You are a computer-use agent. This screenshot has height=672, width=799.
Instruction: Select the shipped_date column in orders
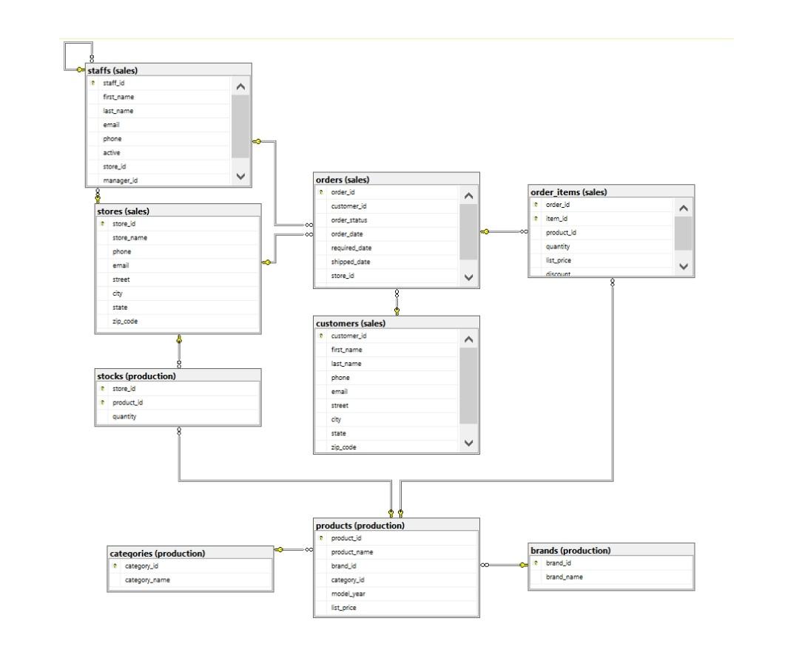pyautogui.click(x=387, y=262)
